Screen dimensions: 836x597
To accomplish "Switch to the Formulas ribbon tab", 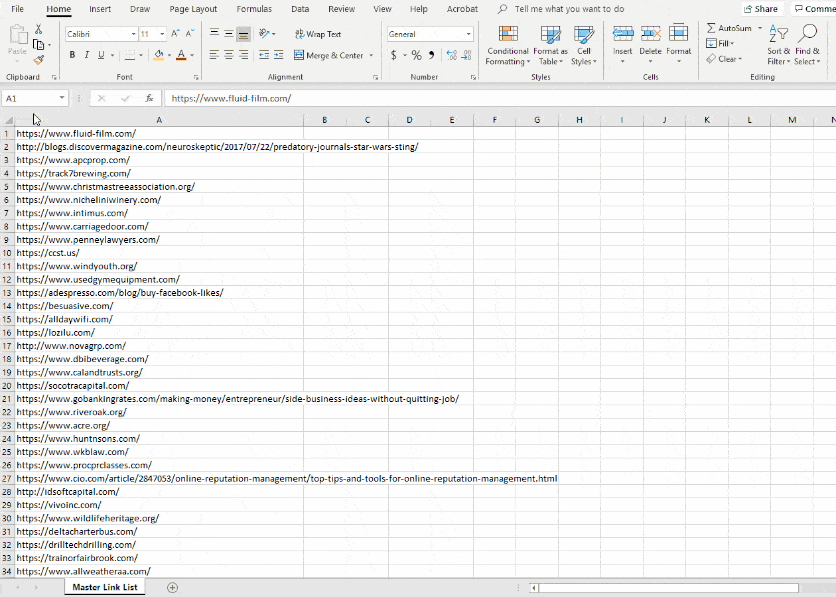I will (x=253, y=9).
